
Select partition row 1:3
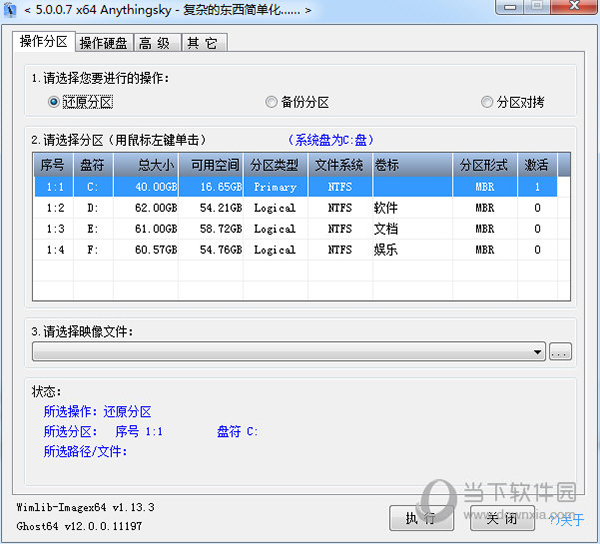click(295, 229)
